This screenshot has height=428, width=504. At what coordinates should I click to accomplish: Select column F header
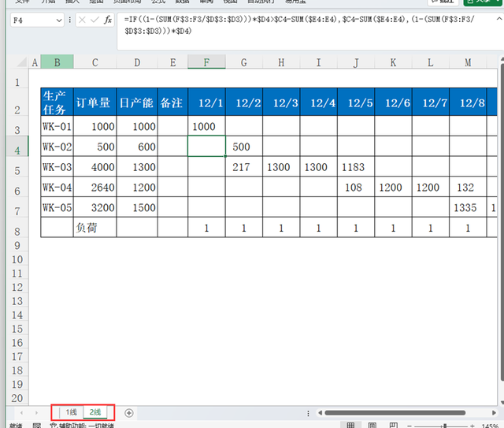(206, 62)
